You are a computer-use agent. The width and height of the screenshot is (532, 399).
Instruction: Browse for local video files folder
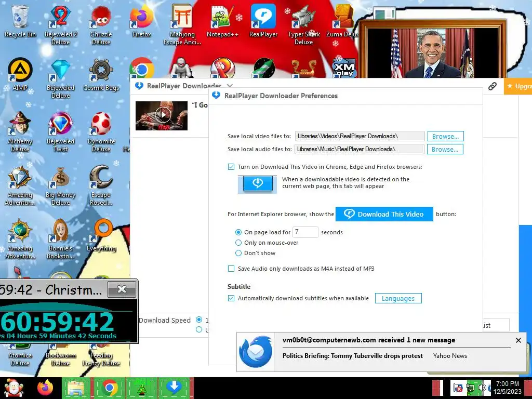[445, 136]
